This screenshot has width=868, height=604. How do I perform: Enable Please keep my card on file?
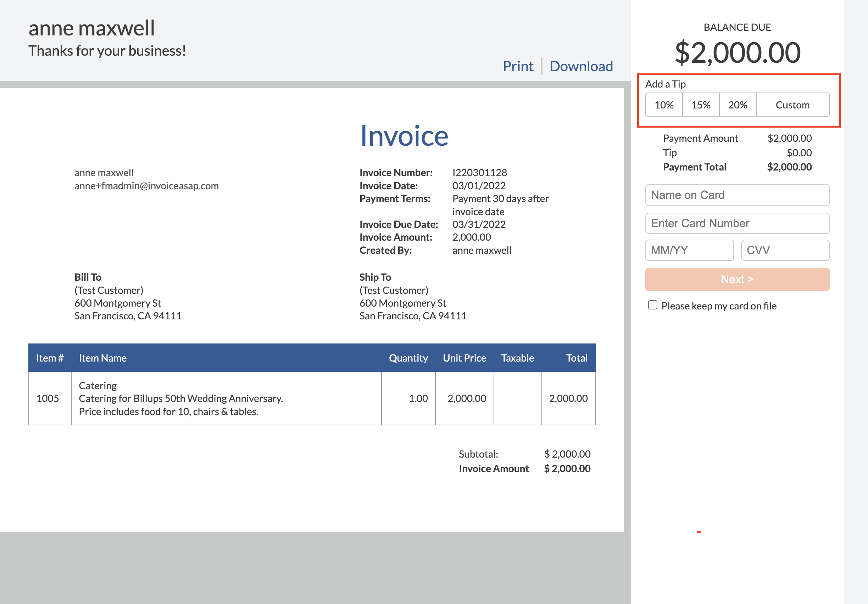[652, 305]
